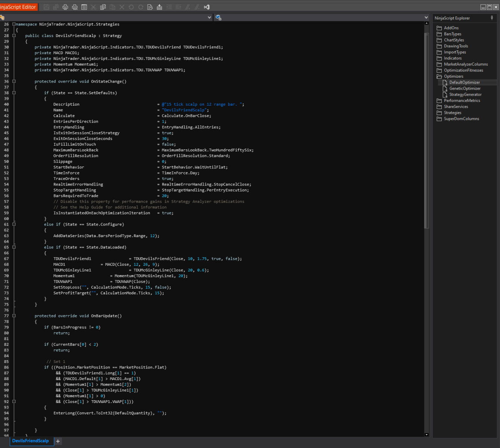Click the Undo icon in the toolbar
Image resolution: width=500 pixels, height=448 pixels.
131,7
